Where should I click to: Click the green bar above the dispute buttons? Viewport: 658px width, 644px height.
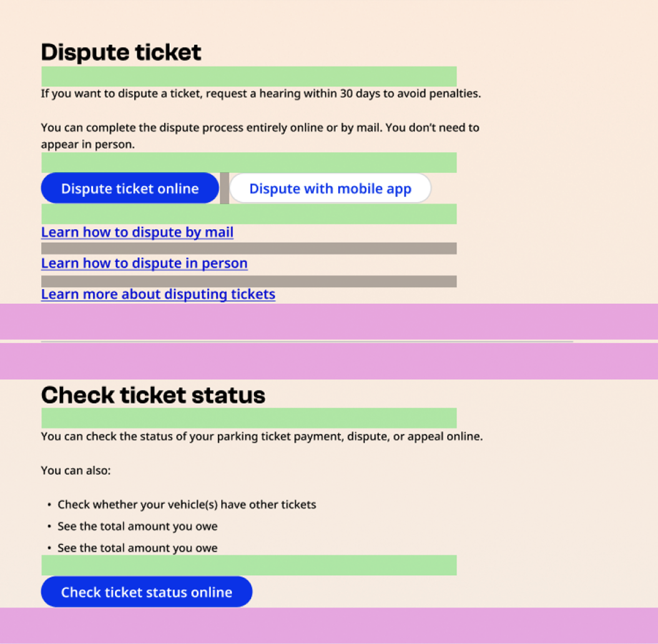click(x=248, y=162)
